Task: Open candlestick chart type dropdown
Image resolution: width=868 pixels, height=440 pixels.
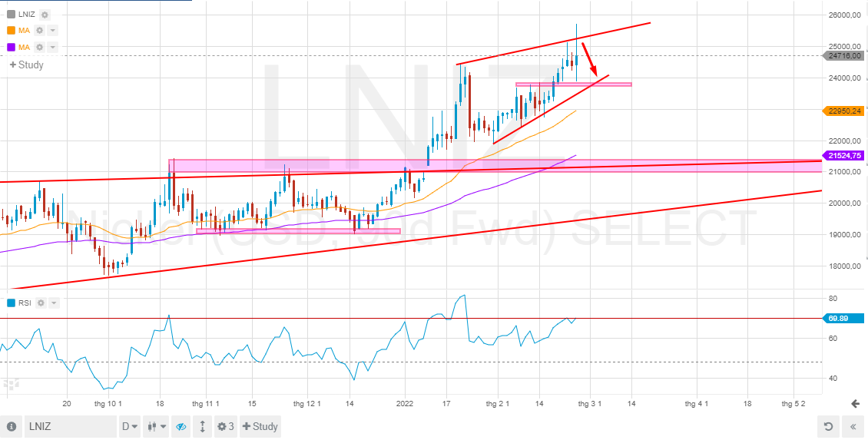Action: tap(156, 427)
